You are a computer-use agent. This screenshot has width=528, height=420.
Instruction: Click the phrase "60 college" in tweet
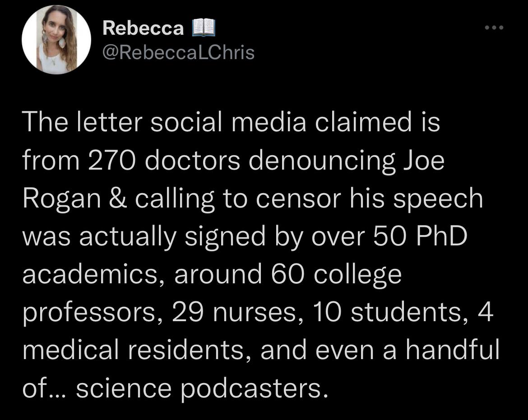tap(336, 275)
